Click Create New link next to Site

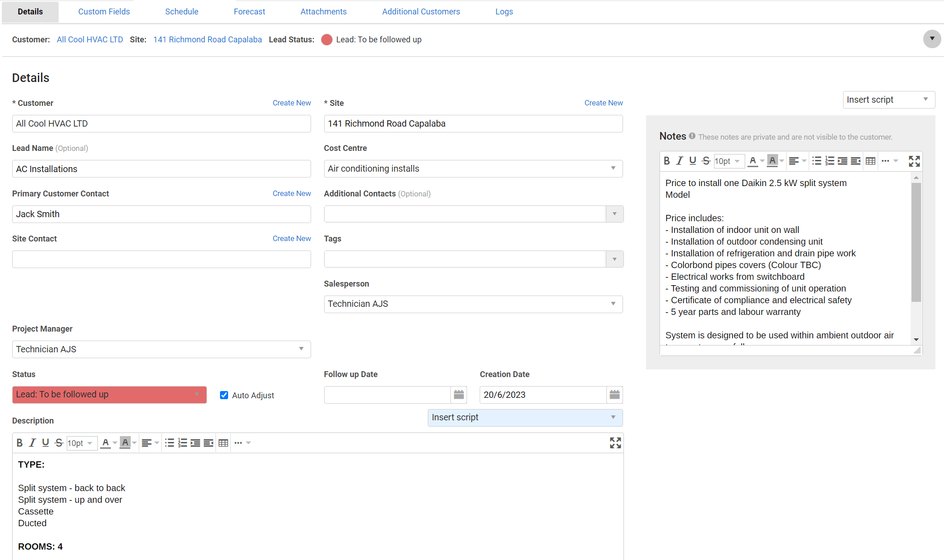click(603, 103)
